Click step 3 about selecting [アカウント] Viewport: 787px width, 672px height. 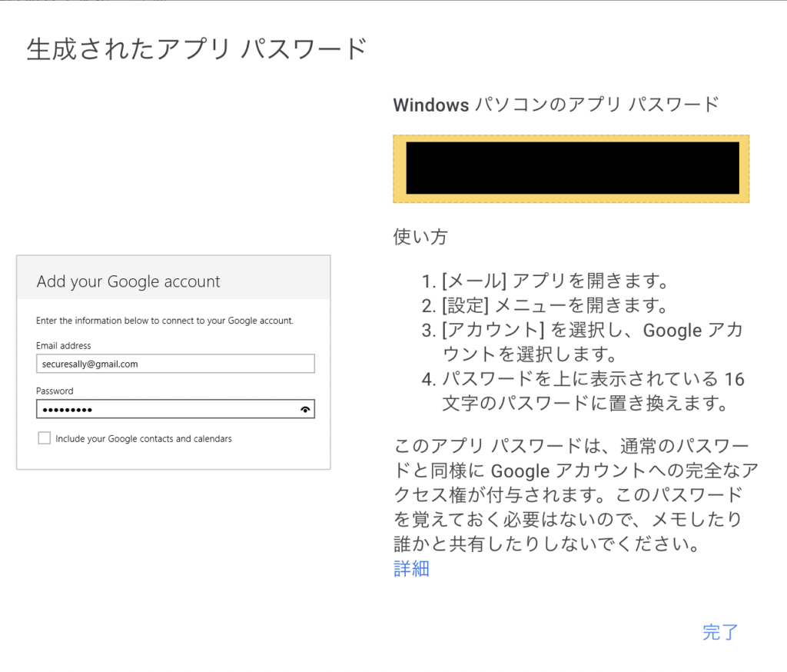(x=583, y=342)
